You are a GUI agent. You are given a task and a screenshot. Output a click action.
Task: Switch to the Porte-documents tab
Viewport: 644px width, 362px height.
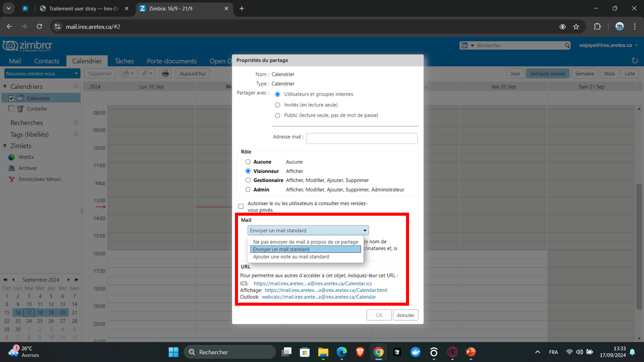(171, 61)
